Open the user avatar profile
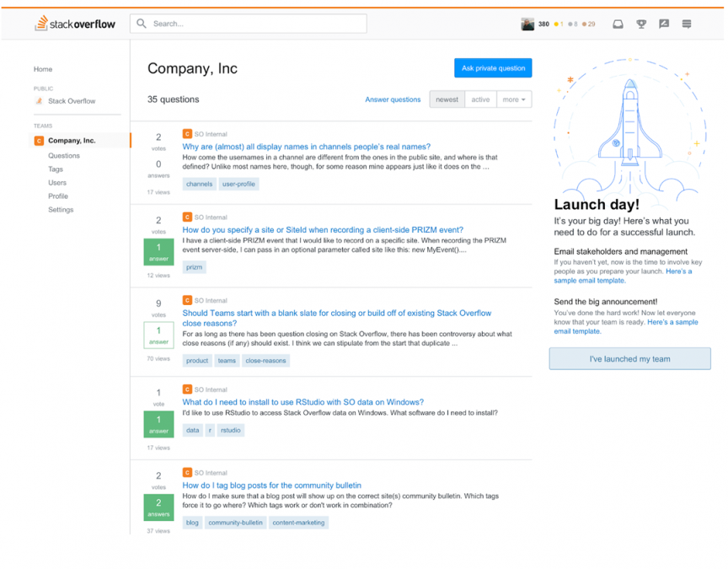728x569 pixels. tap(527, 24)
